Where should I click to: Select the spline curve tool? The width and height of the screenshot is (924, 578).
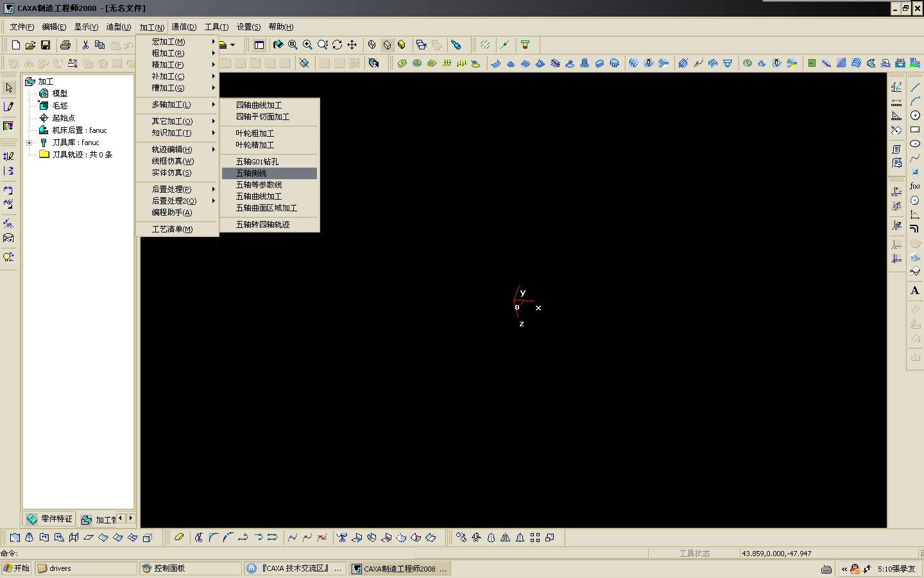tap(915, 157)
